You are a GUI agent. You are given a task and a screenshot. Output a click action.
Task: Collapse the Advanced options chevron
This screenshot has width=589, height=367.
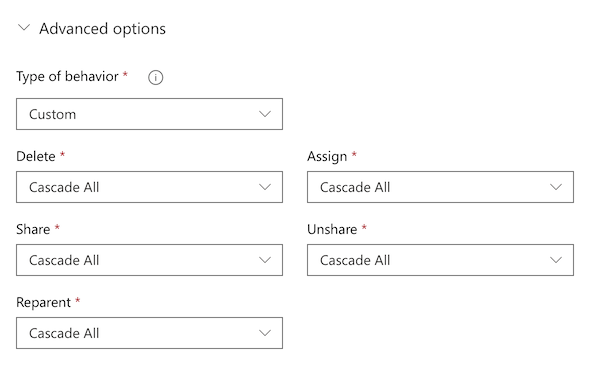pos(24,27)
